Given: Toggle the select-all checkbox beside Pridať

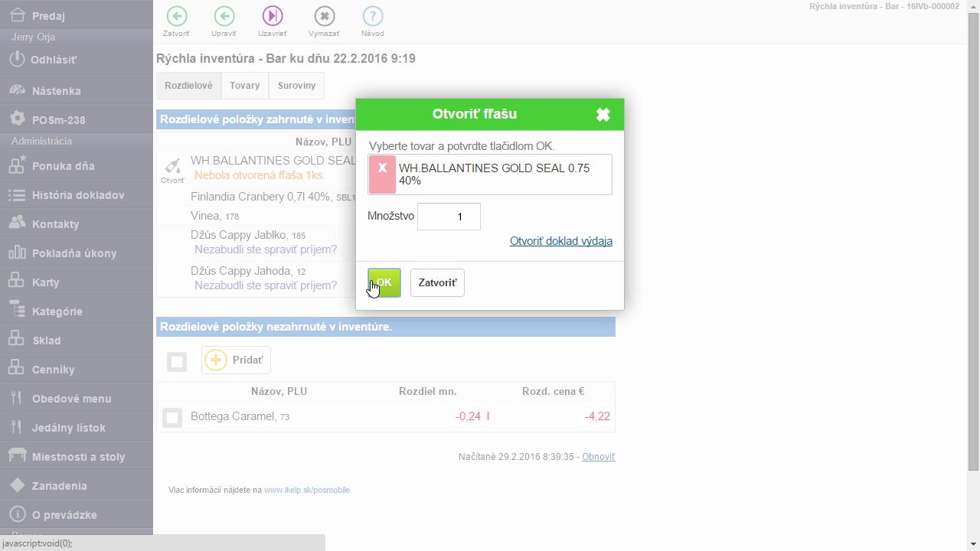Looking at the screenshot, I should tap(177, 361).
